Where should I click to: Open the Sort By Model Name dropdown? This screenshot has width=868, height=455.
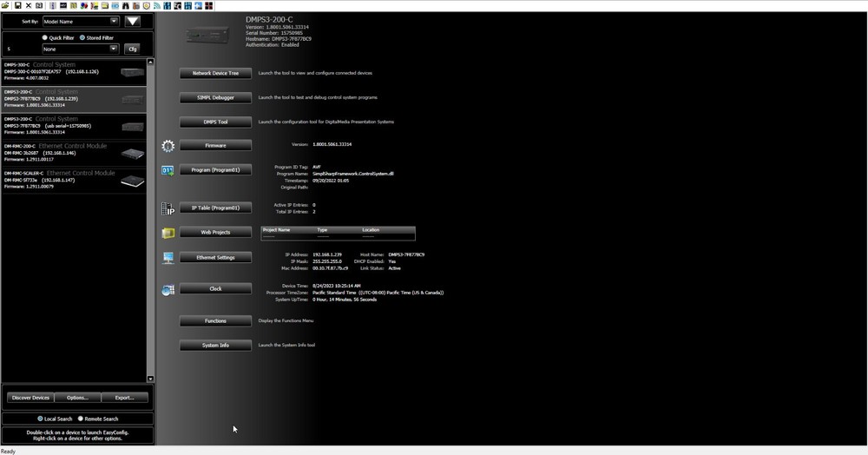(81, 21)
